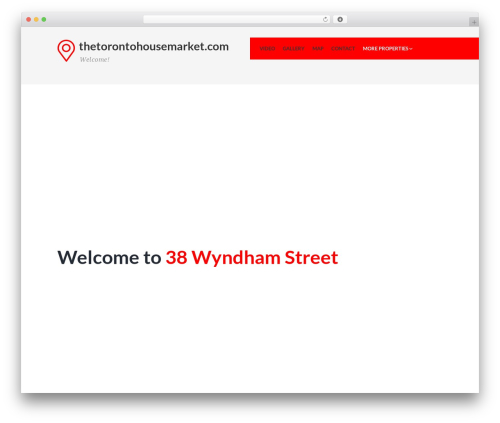Minimize the window with the yellow button

coord(36,20)
